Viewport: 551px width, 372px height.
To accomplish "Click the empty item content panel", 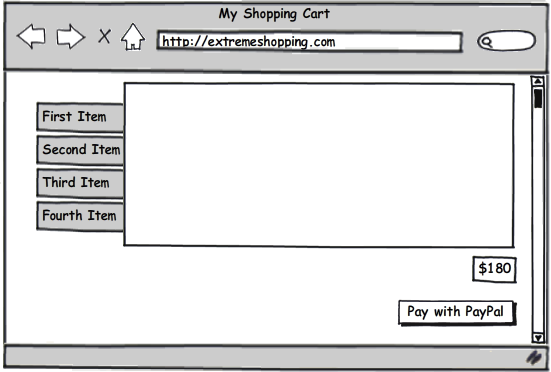I will (x=319, y=165).
